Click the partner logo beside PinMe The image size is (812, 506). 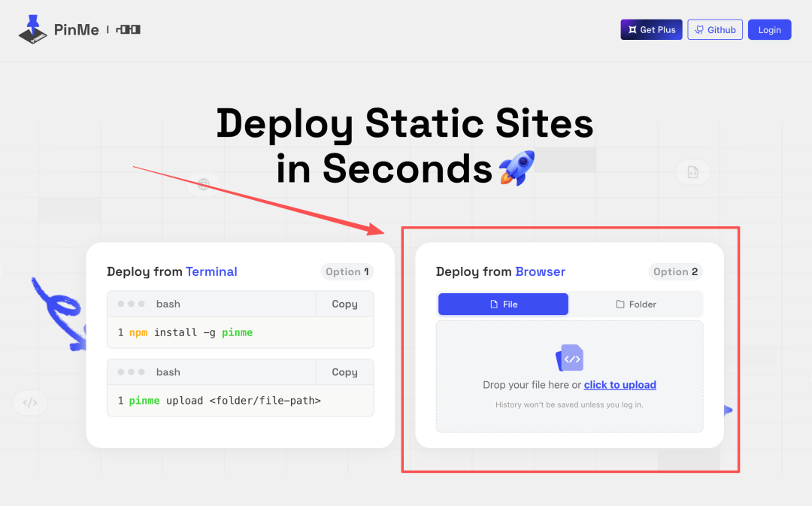[128, 29]
